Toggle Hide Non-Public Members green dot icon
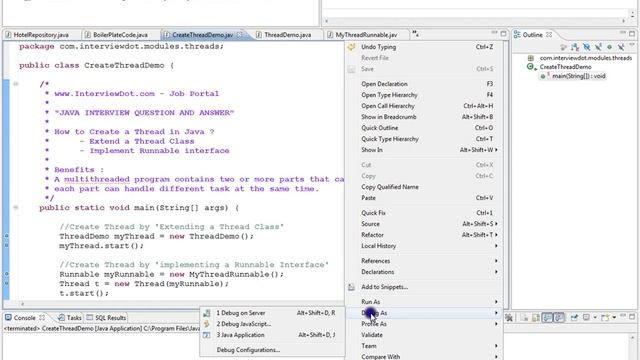The width and height of the screenshot is (640, 360). (609, 47)
